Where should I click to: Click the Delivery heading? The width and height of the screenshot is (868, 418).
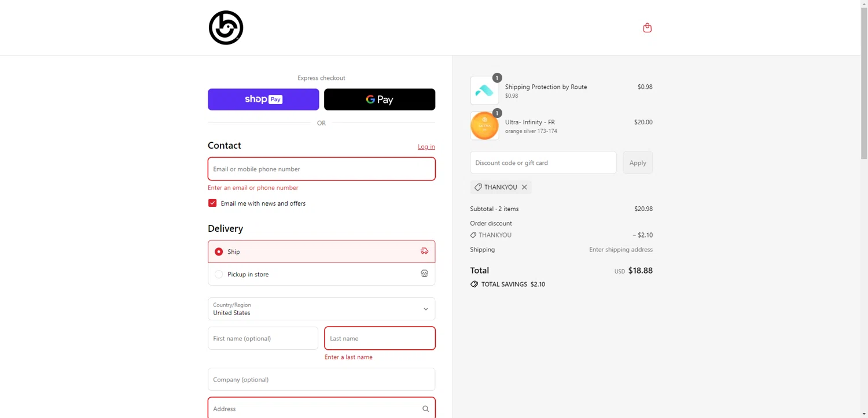point(226,228)
